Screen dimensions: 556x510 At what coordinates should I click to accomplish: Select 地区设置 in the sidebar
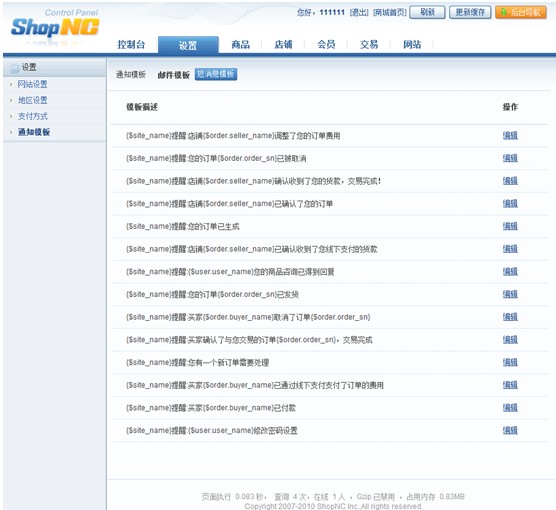tap(33, 100)
